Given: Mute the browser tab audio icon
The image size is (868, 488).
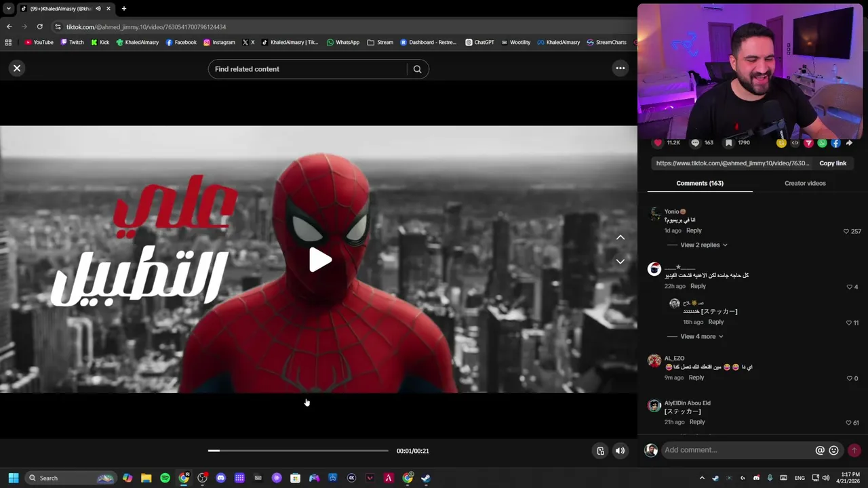Looking at the screenshot, I should 98,9.
